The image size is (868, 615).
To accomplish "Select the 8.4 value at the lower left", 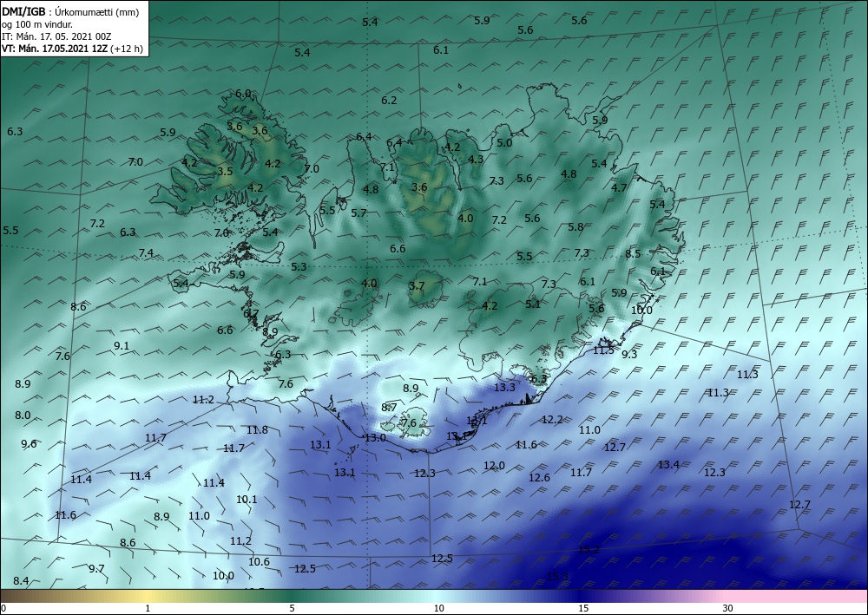I will (21, 580).
